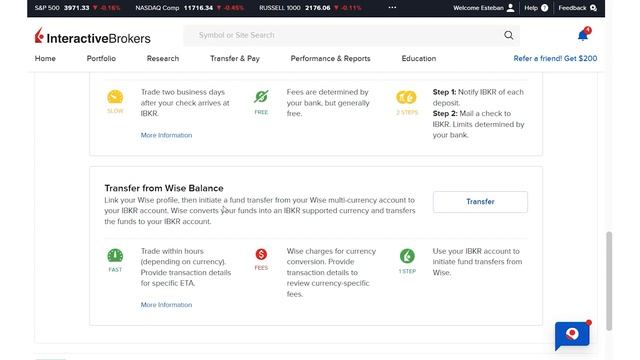Click the Trade within hours text
Screen dimensions: 640x360
pos(186,267)
